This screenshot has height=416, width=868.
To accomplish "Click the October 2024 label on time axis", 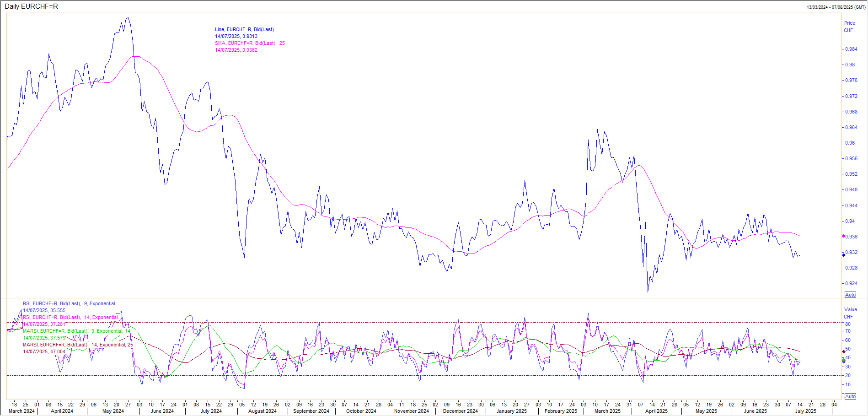I will (361, 411).
